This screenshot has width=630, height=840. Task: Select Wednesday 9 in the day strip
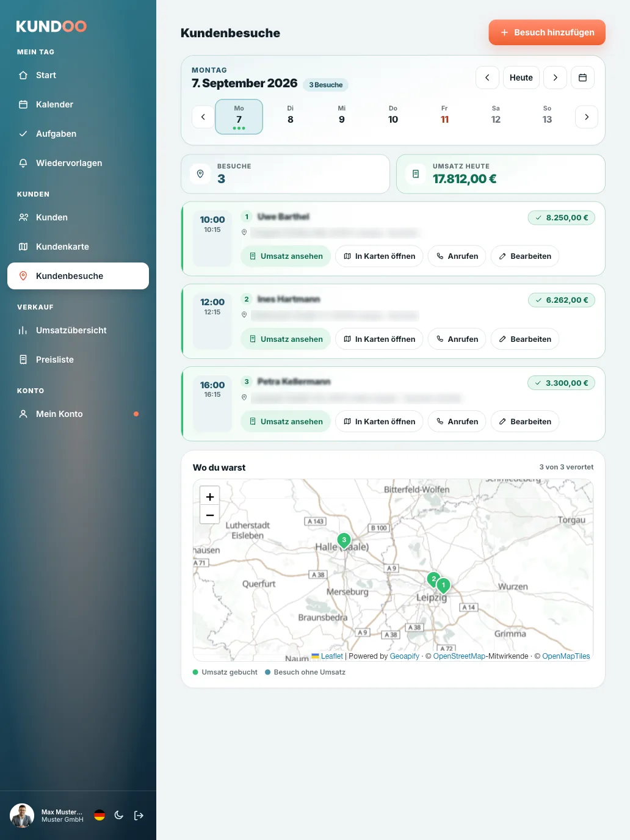coord(342,115)
